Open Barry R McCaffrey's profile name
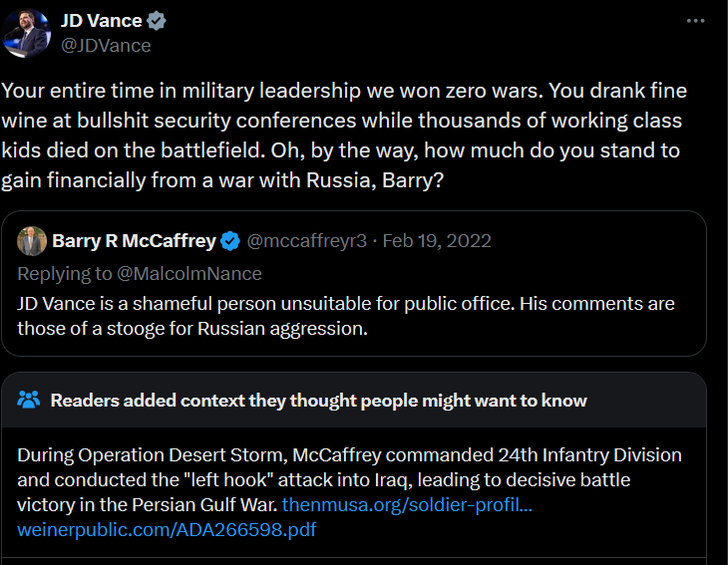Viewport: 728px width, 565px height. (x=135, y=241)
